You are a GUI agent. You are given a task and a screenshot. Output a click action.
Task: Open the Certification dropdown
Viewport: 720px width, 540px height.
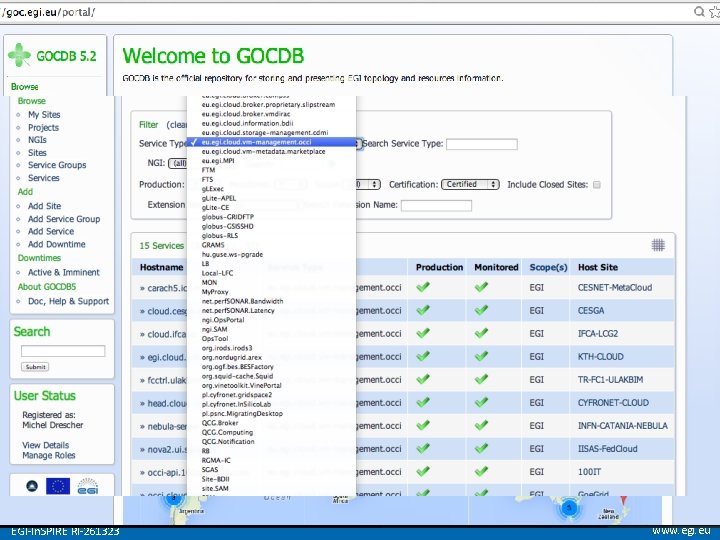coord(470,184)
